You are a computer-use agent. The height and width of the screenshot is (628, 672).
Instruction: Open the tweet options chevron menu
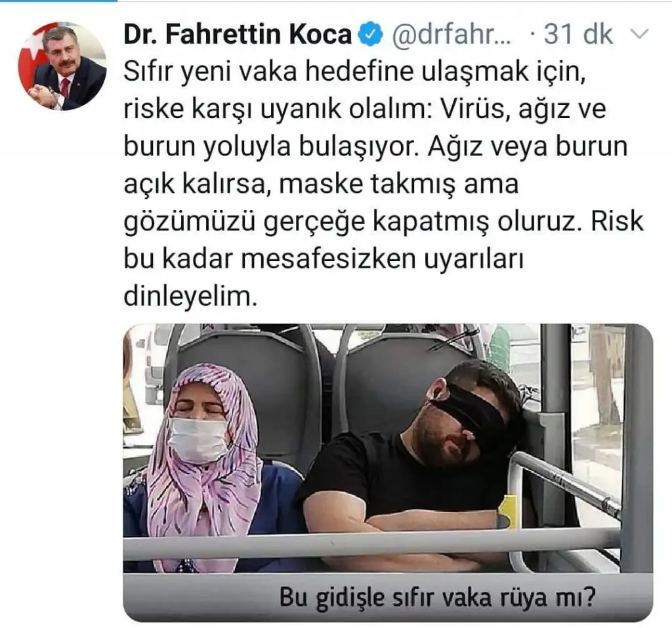pos(640,34)
